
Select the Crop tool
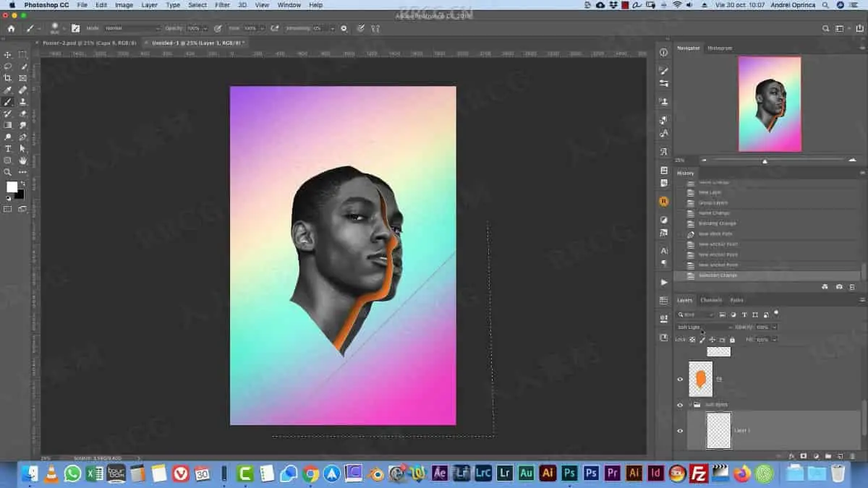pos(8,78)
